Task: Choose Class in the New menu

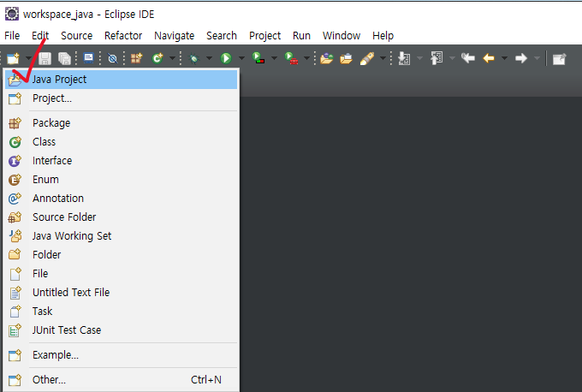Action: click(121, 142)
